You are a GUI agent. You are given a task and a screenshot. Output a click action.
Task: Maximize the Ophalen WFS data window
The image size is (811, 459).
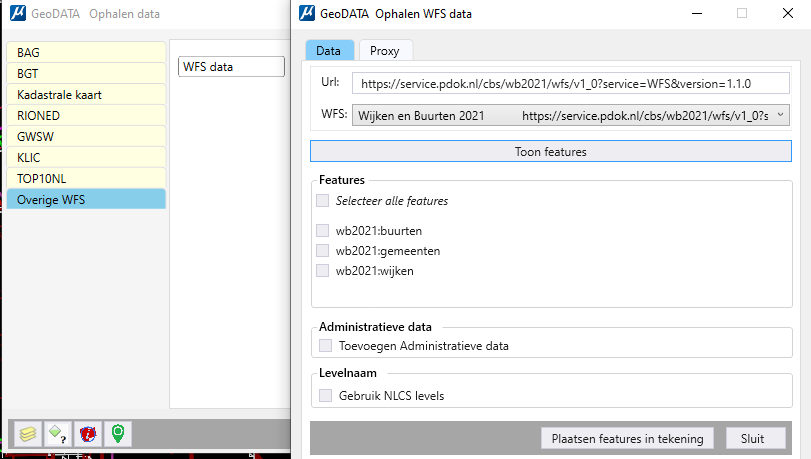742,13
